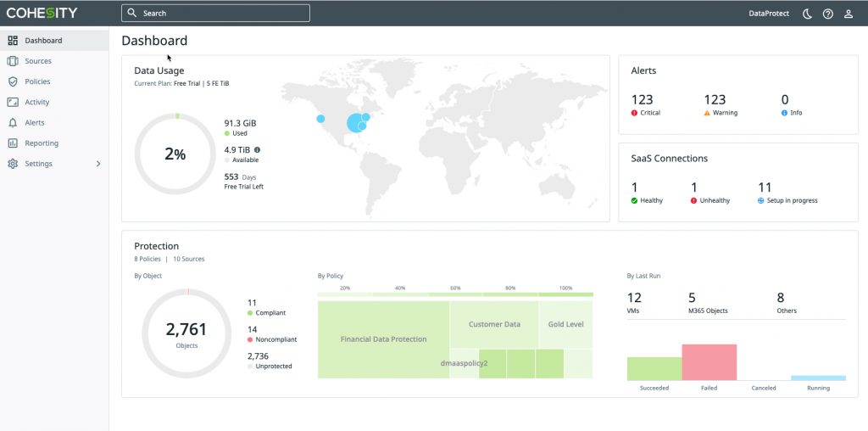
Task: Expand the Settings submenu chevron
Action: (98, 164)
